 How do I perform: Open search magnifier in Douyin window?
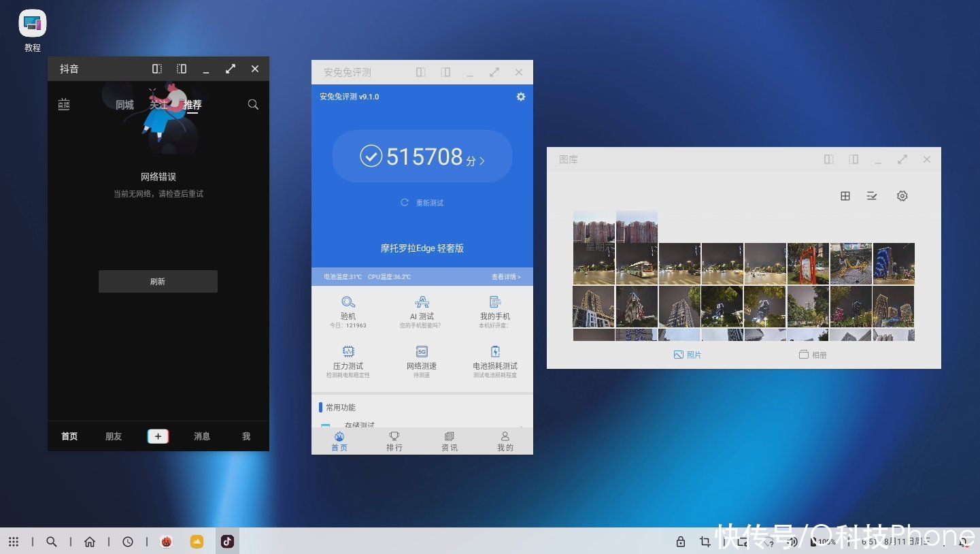[253, 104]
